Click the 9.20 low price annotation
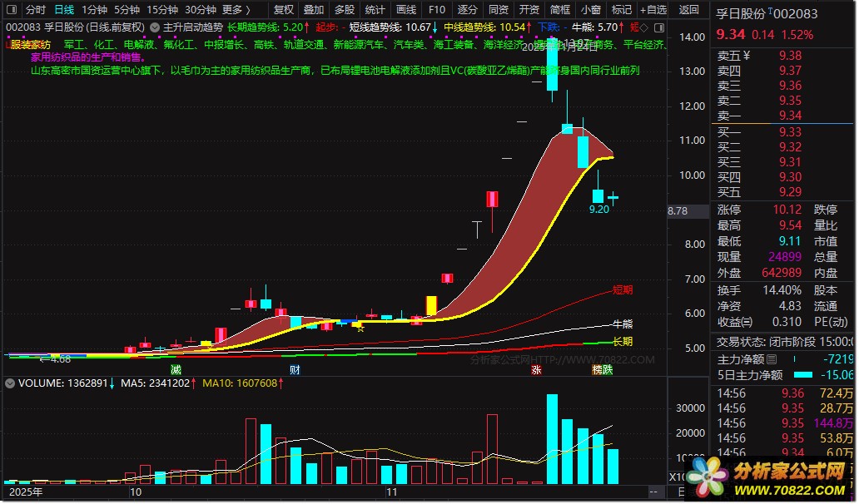 [x=598, y=209]
